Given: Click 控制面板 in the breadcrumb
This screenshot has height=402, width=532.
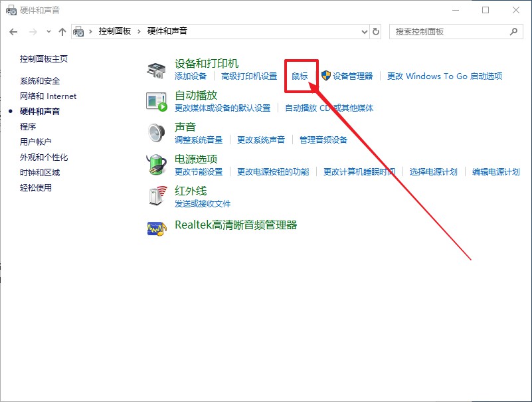Looking at the screenshot, I should [115, 31].
